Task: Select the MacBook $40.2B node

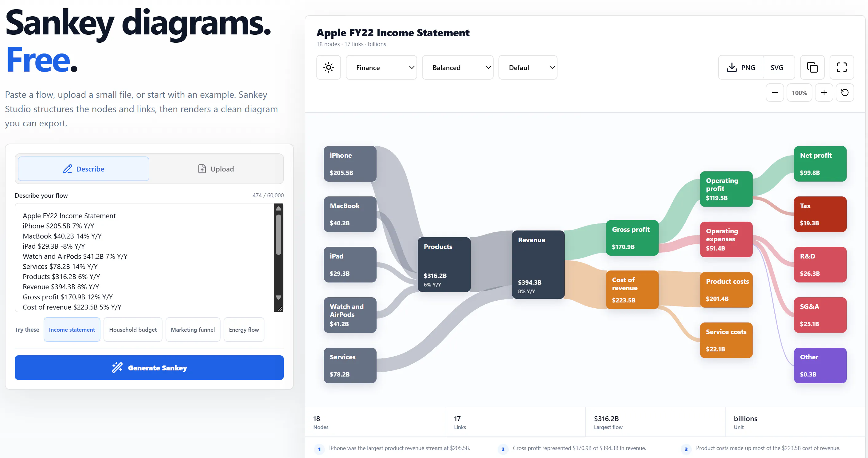Action: (350, 214)
